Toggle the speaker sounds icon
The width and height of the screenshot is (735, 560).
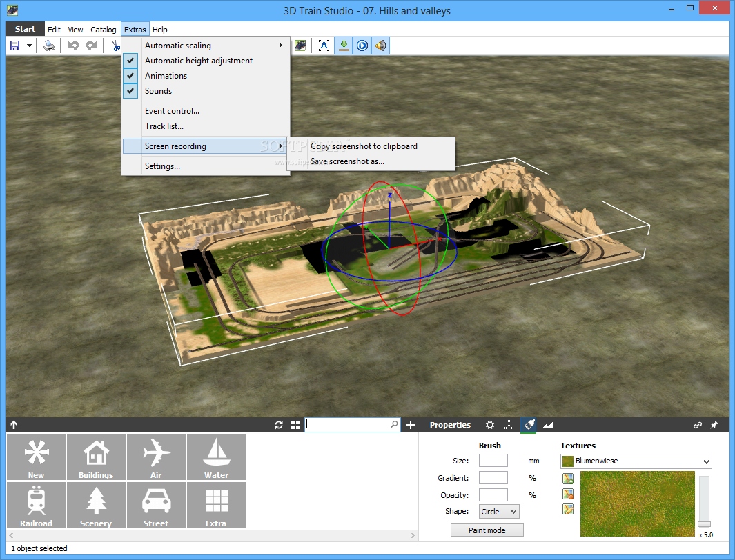coord(381,46)
